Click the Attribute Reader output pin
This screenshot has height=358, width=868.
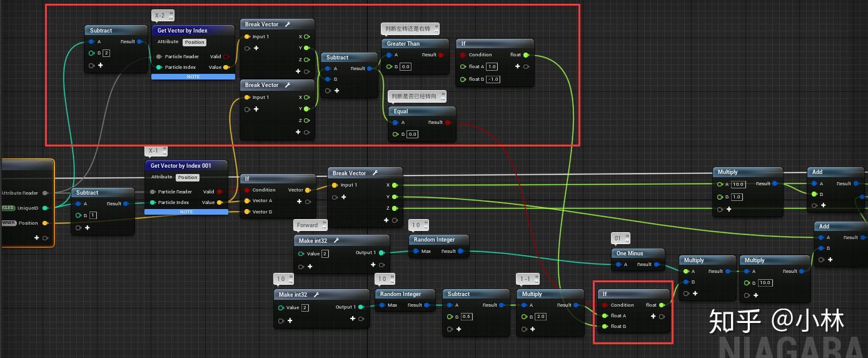[x=45, y=193]
